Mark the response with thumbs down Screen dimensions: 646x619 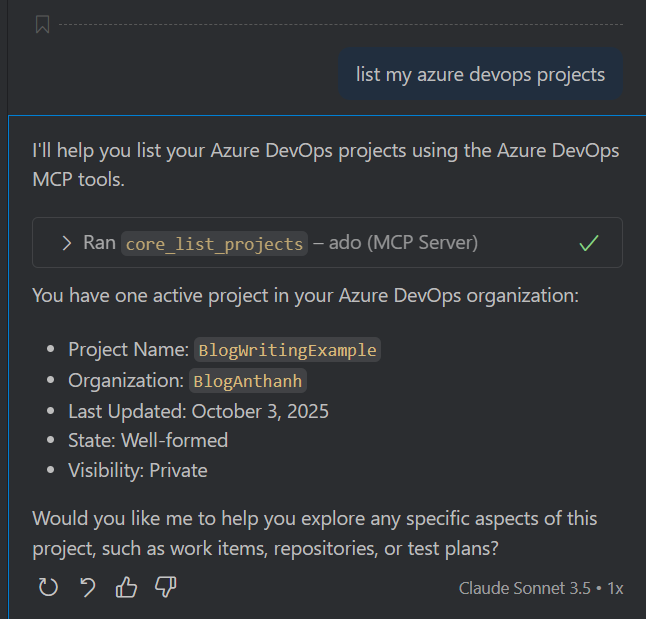pyautogui.click(x=166, y=587)
